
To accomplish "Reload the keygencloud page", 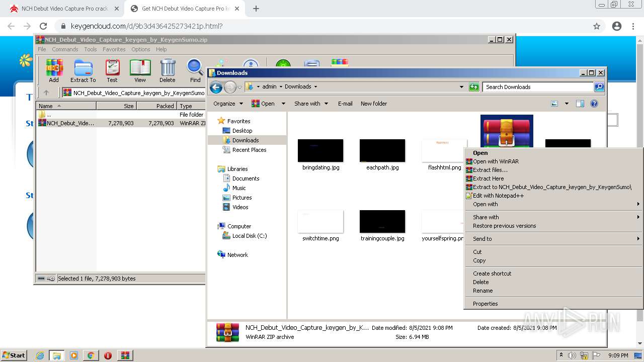I will (43, 26).
